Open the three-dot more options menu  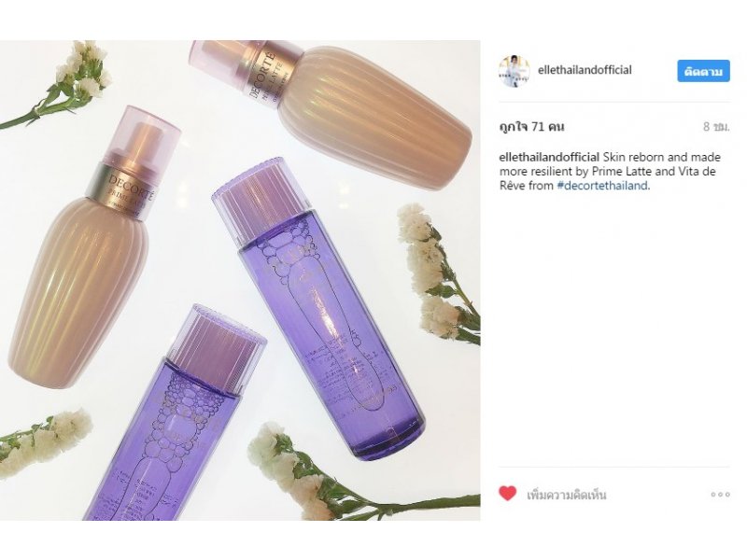click(x=720, y=495)
